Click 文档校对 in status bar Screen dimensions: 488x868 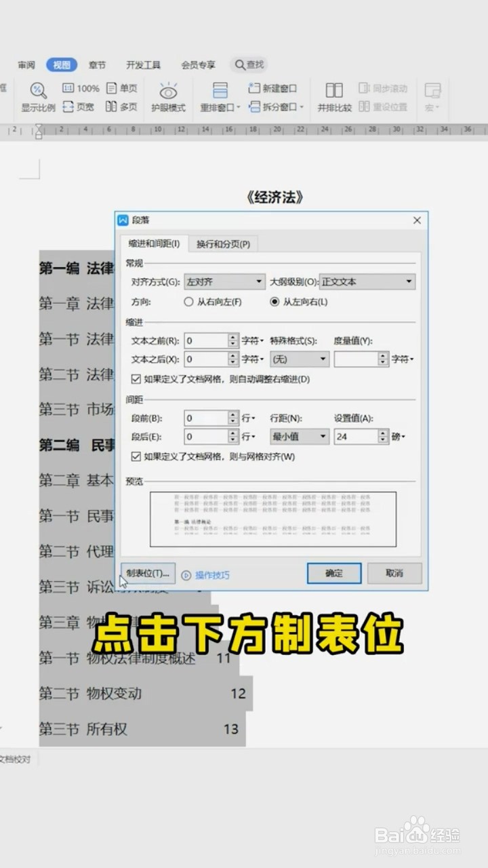15,759
